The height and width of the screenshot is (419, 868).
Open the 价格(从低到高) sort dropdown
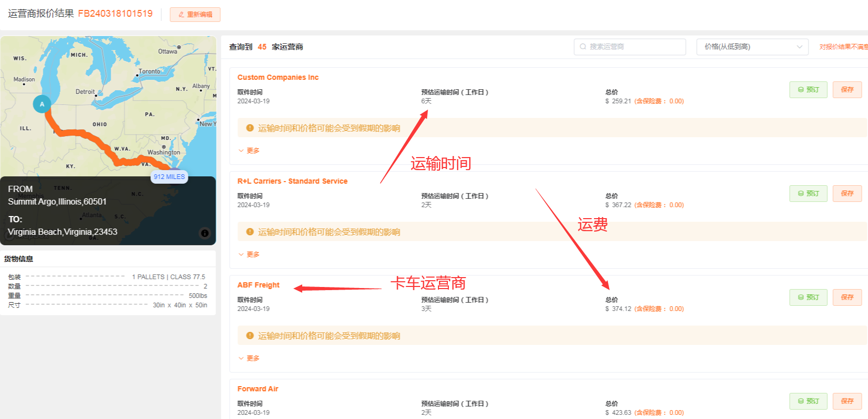[752, 47]
